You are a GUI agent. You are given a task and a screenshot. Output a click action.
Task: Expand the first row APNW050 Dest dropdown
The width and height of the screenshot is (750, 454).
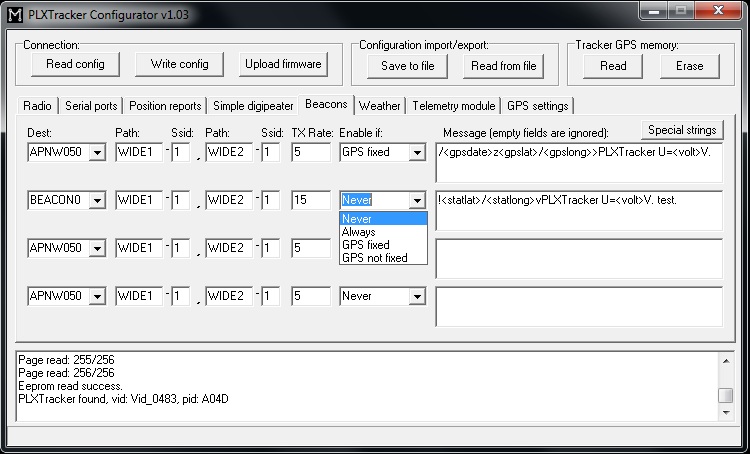[x=97, y=153]
